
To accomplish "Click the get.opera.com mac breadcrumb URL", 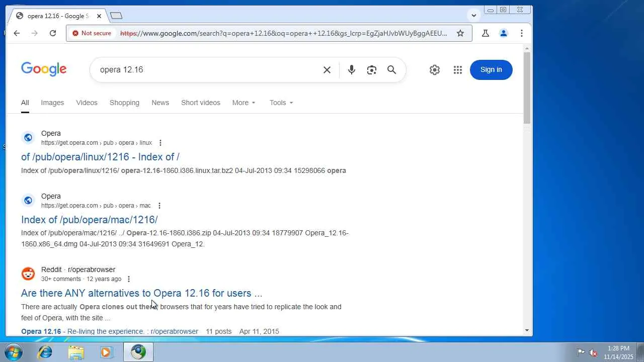I will pyautogui.click(x=96, y=206).
